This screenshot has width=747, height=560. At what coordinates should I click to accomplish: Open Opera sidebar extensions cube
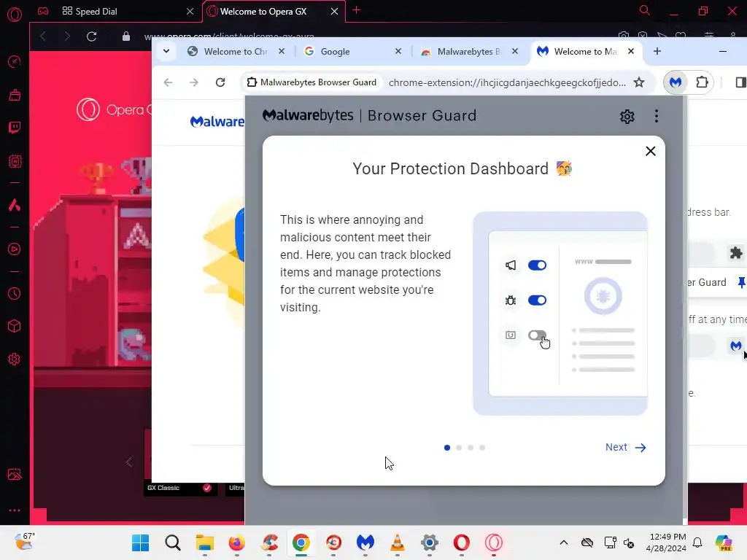click(x=15, y=326)
